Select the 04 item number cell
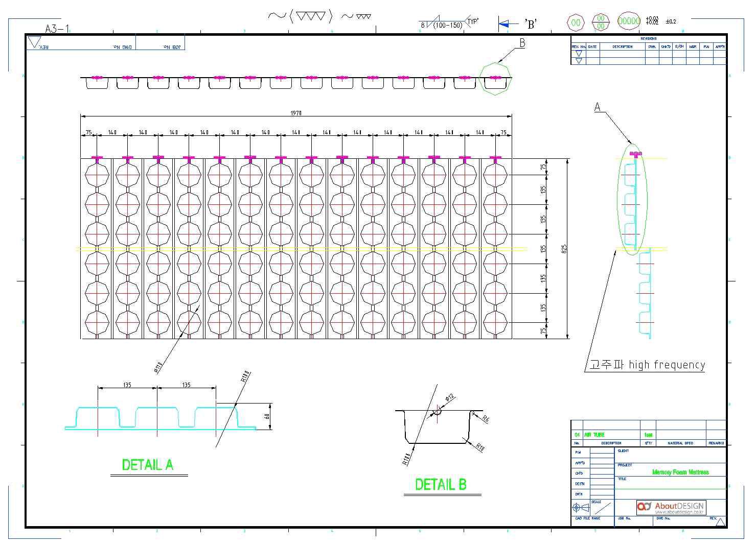The height and width of the screenshot is (545, 756). (x=578, y=435)
